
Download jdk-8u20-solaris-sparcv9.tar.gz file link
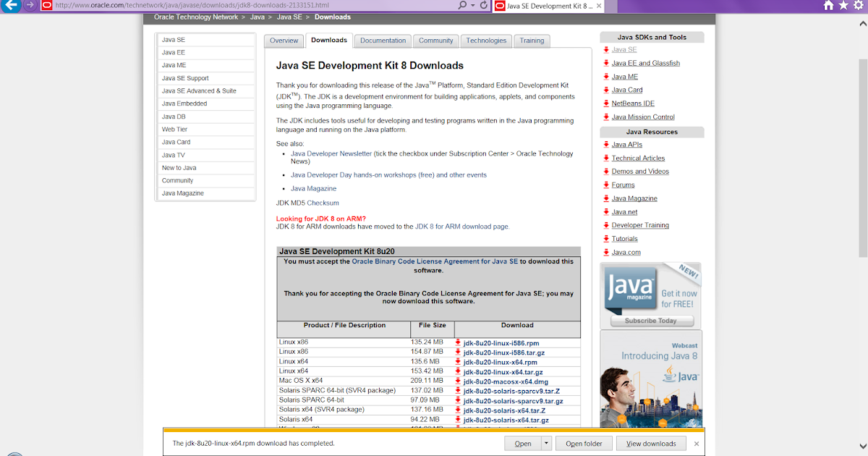click(513, 401)
